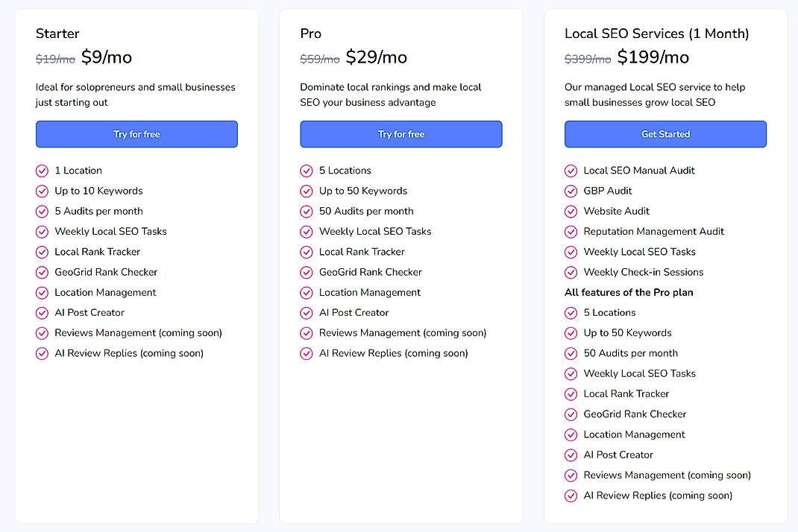
Task: Click the Pro plan heading
Action: (310, 34)
